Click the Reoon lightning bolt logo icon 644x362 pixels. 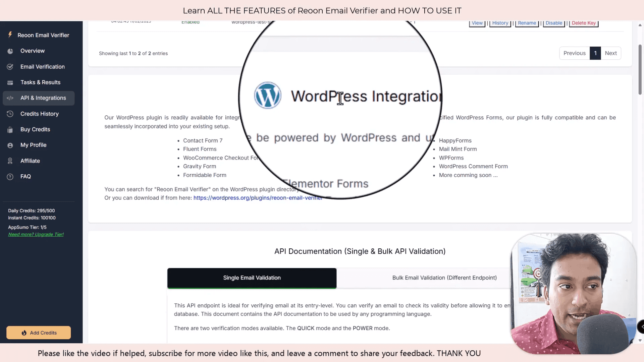click(x=10, y=35)
